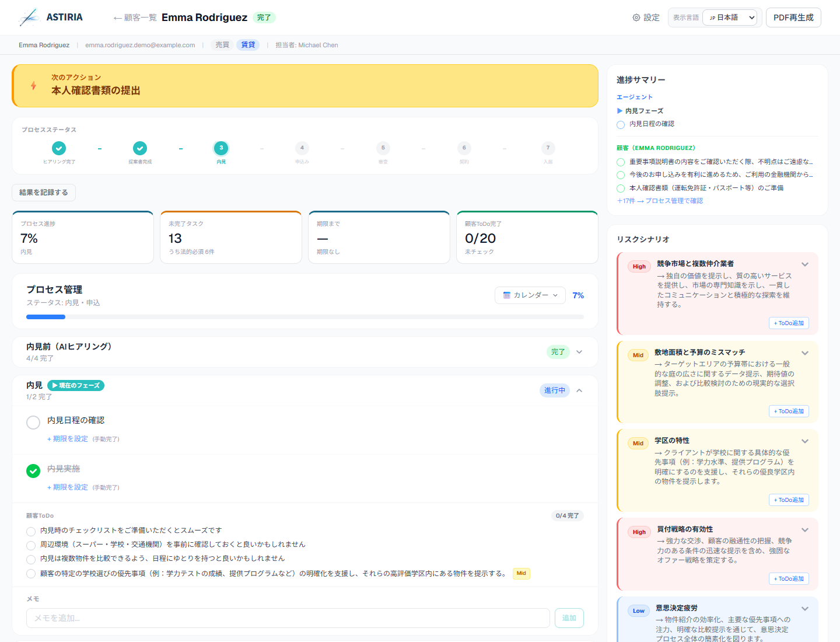The width and height of the screenshot is (840, 642).
Task: Check the 内見時のチェックリスト customer ToDo item
Action: pyautogui.click(x=30, y=531)
